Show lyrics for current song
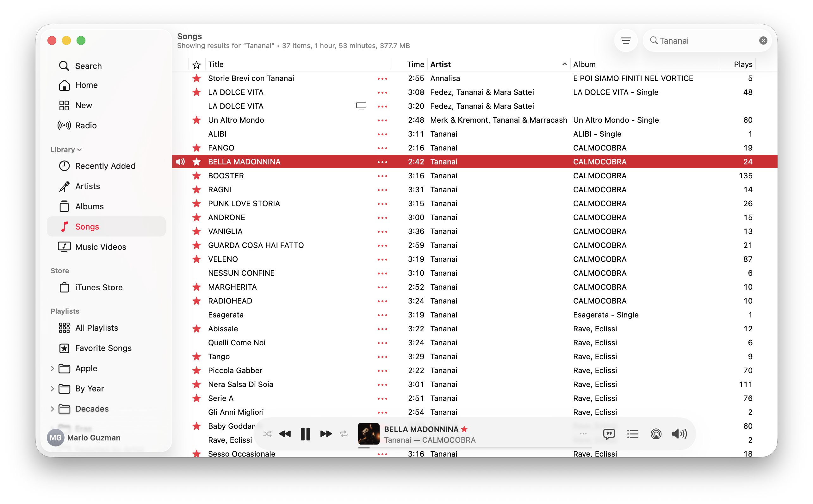Image resolution: width=813 pixels, height=504 pixels. point(609,434)
